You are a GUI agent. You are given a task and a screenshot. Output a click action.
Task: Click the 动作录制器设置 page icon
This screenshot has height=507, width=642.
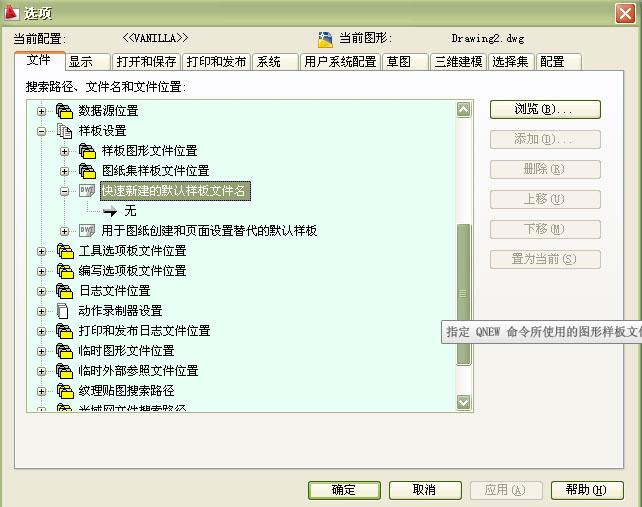63,311
